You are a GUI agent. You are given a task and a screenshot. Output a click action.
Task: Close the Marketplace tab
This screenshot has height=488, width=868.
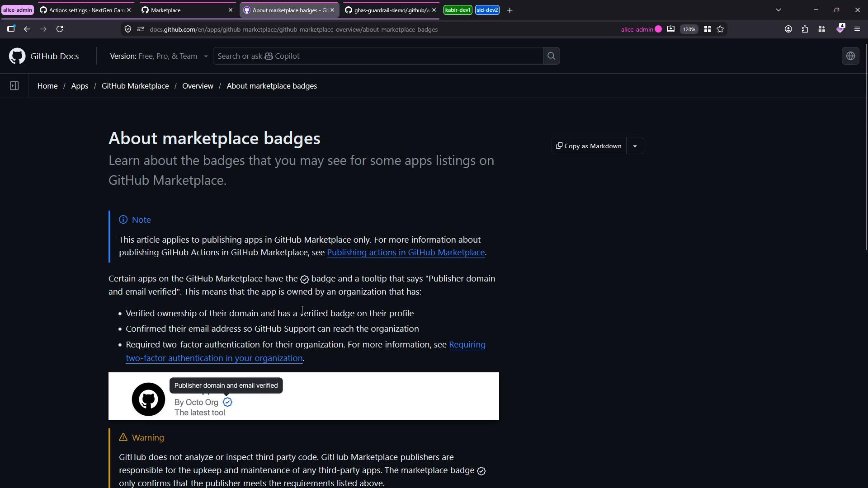pos(231,10)
